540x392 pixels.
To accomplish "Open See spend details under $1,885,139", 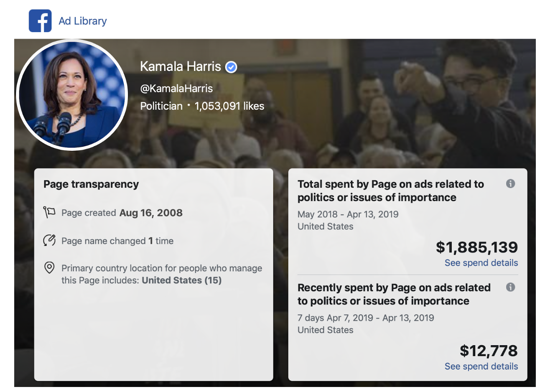I will (481, 263).
